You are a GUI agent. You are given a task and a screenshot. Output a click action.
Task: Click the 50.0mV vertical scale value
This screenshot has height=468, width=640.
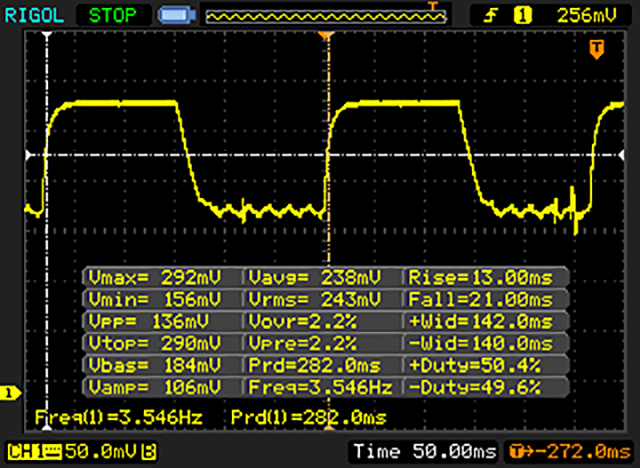pos(102,451)
